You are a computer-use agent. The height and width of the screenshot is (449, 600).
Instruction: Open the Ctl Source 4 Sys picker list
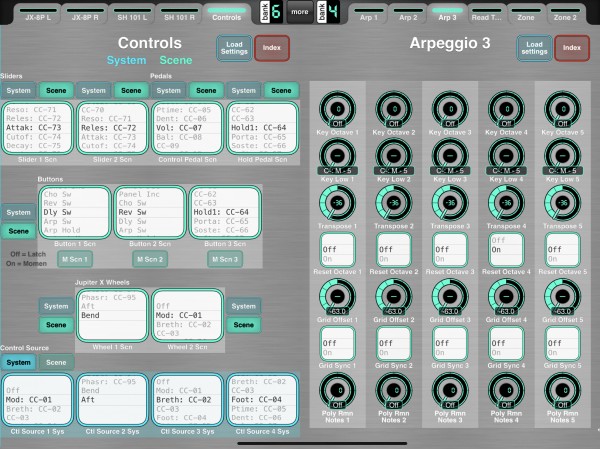point(262,400)
